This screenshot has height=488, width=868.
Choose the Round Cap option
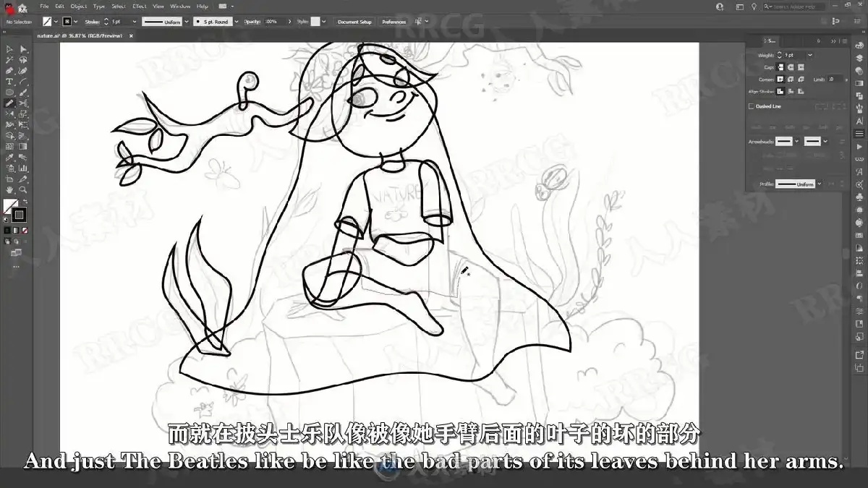(790, 67)
